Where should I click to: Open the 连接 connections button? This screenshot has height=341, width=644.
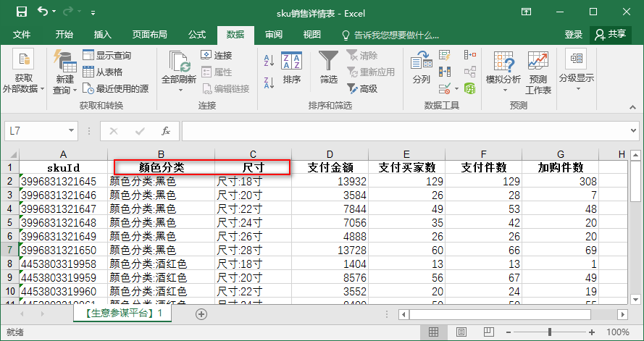[216, 56]
